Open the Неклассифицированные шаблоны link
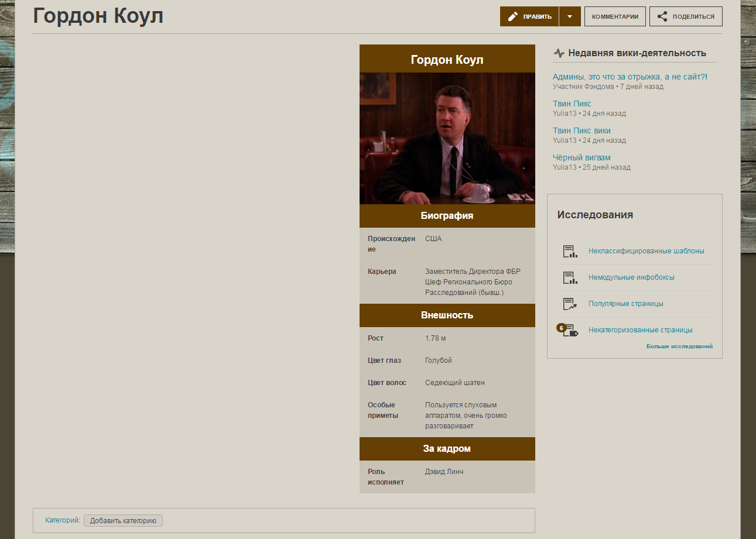Viewport: 756px width, 539px height. coord(646,251)
